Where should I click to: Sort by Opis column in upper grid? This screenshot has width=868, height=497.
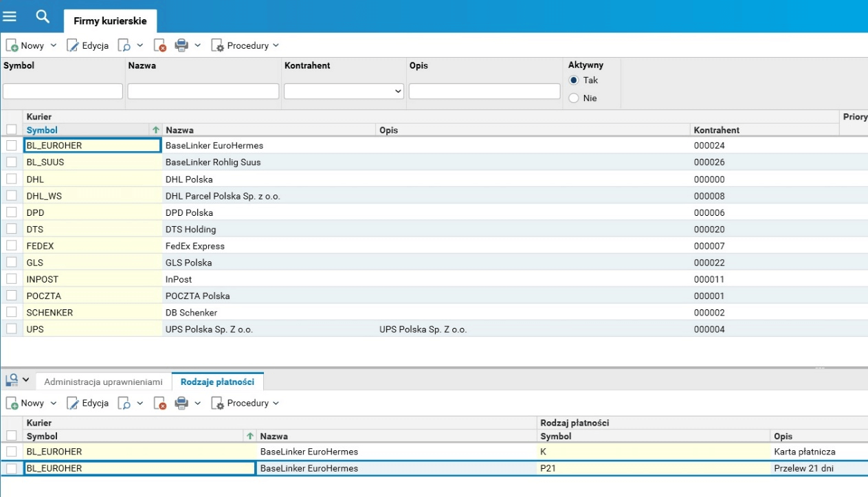pyautogui.click(x=533, y=130)
